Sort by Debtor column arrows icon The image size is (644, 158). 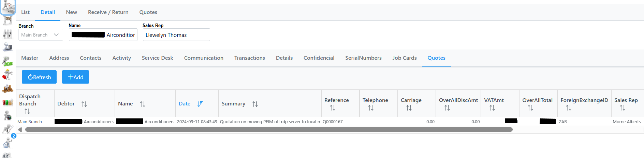[84, 104]
